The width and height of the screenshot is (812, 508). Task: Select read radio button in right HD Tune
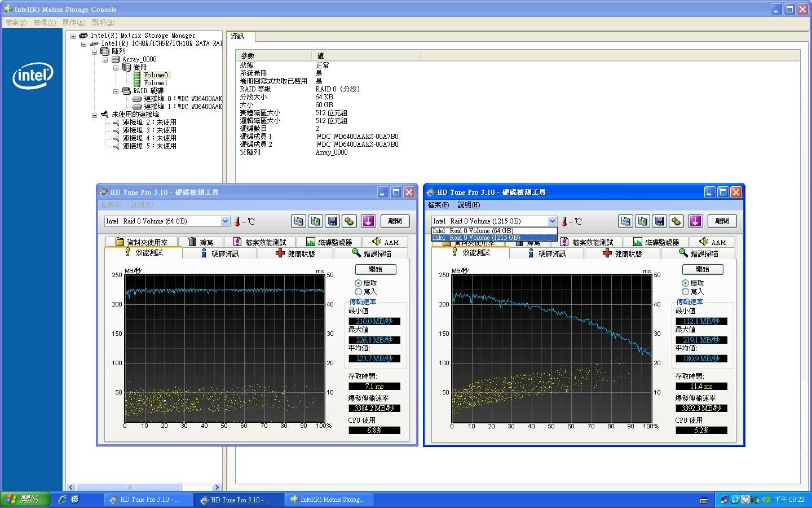click(x=685, y=283)
